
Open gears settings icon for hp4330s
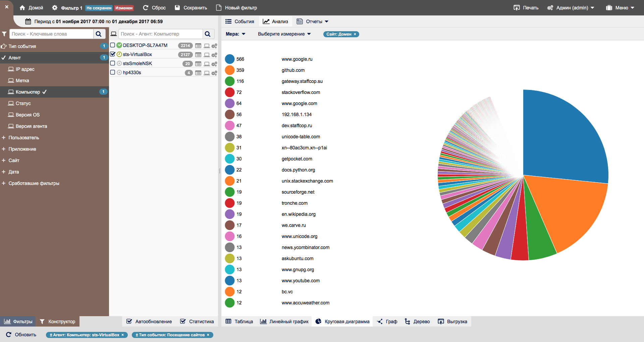tap(214, 73)
